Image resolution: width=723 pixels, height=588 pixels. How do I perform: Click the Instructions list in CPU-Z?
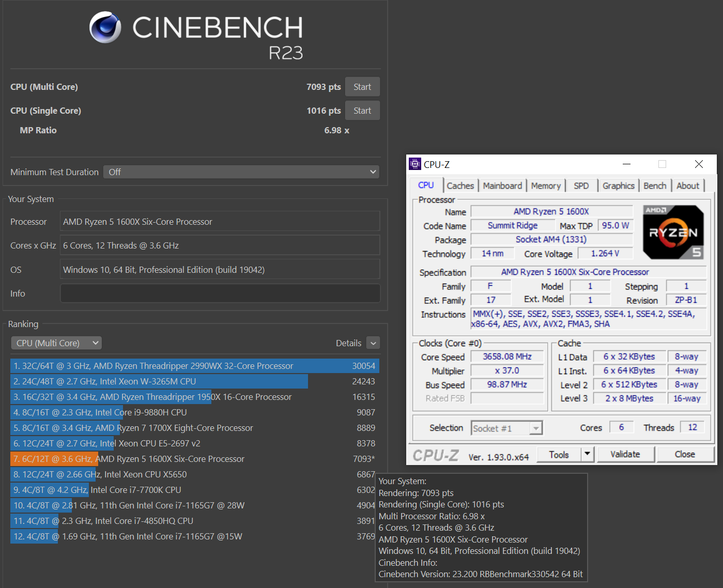pos(589,319)
